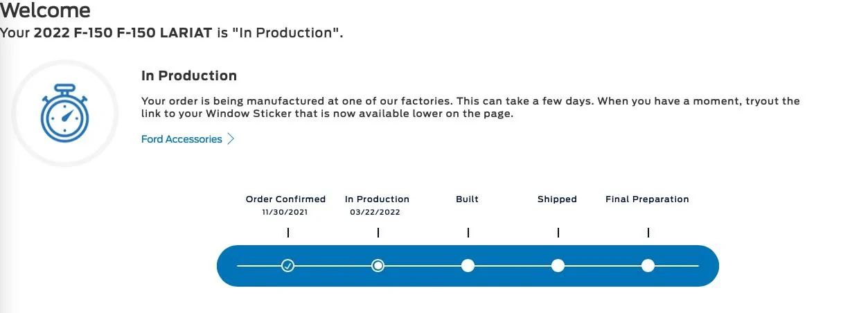Click the Order Confirmed label
Image resolution: width=868 pixels, height=313 pixels.
(x=285, y=199)
